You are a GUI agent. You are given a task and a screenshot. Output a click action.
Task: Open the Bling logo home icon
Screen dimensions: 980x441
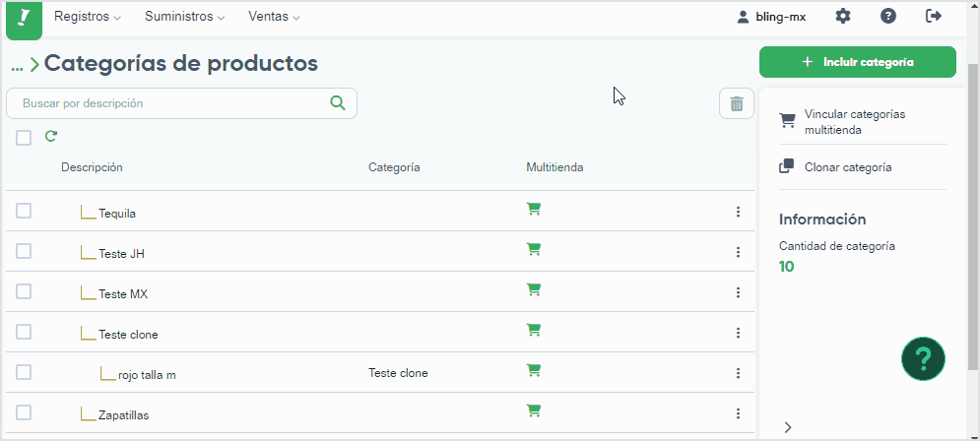click(x=24, y=19)
